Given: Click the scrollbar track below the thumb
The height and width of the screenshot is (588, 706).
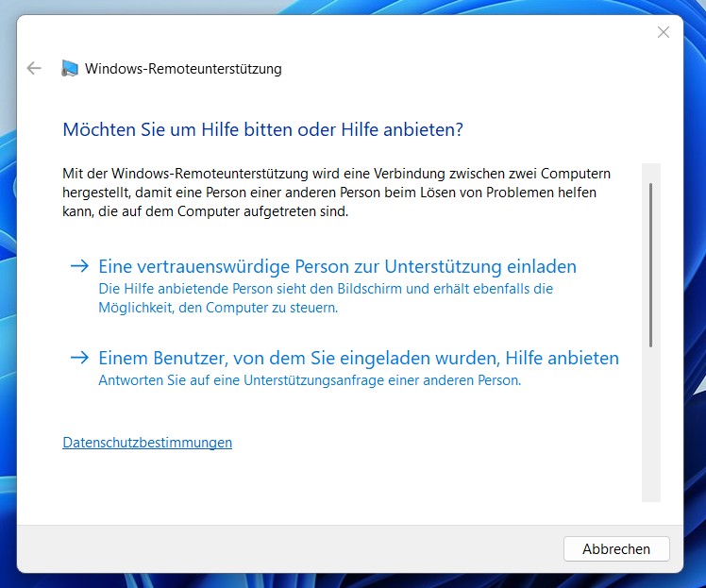Looking at the screenshot, I should [x=650, y=425].
